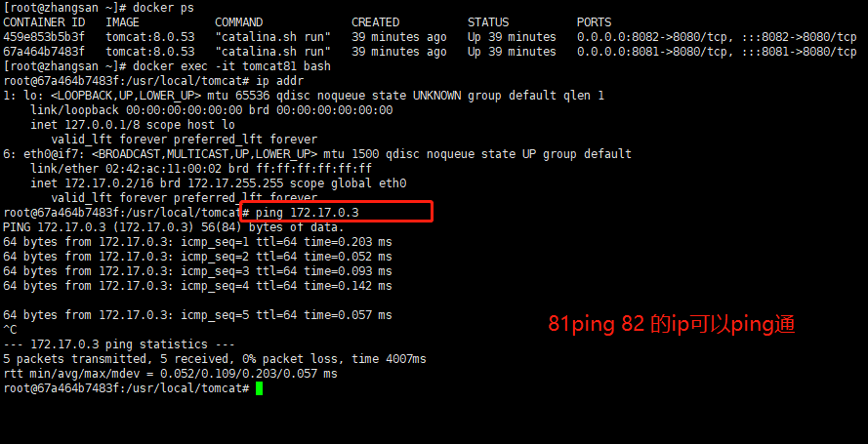868x444 pixels.
Task: Select container ID 67a464b7483f in the table
Action: 44,52
